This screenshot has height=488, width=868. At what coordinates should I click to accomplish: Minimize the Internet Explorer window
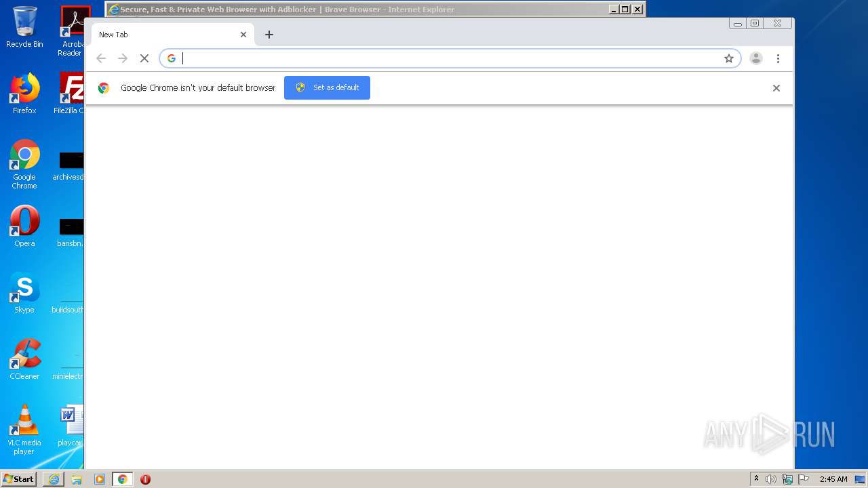614,9
